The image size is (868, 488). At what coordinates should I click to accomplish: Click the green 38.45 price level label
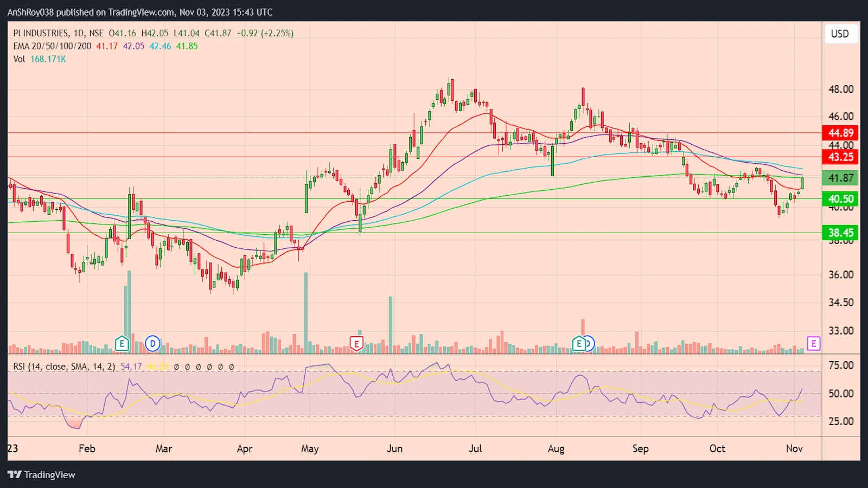(839, 233)
